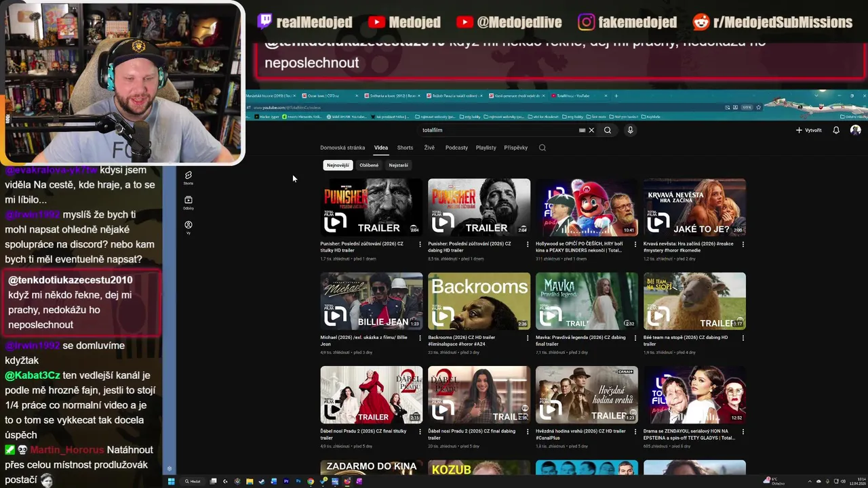Open the Windows Start menu

point(172,481)
